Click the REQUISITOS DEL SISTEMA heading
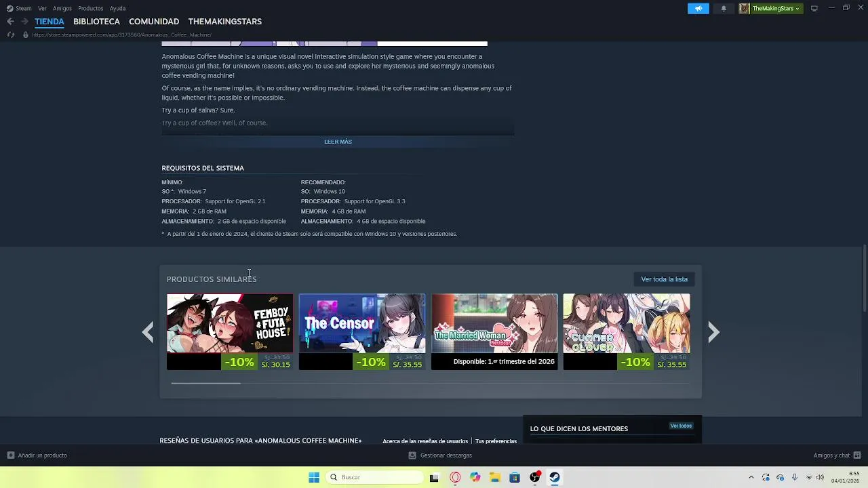Image resolution: width=868 pixels, height=488 pixels. tap(203, 168)
